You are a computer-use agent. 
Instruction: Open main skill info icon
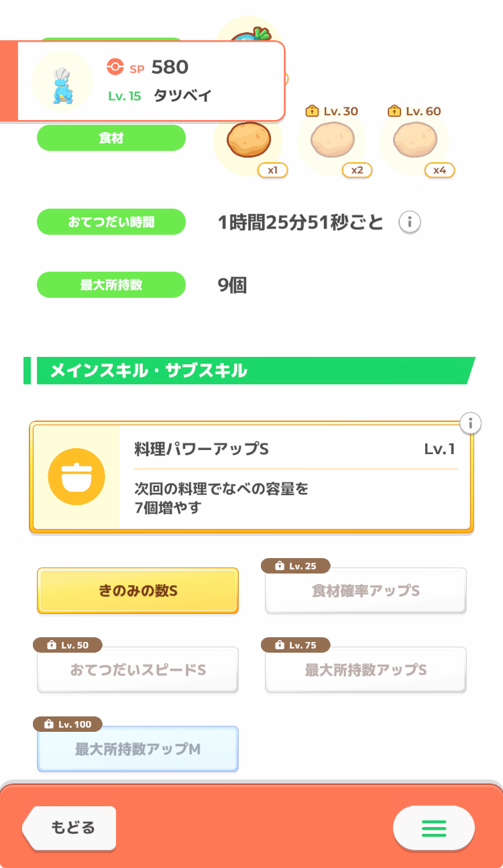471,423
